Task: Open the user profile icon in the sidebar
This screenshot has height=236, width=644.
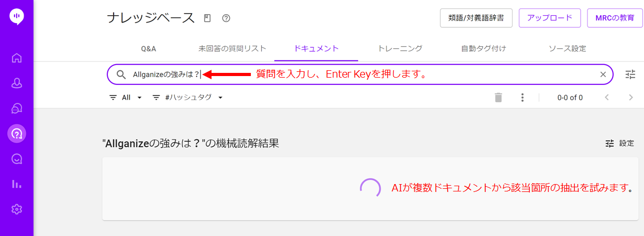Action: pyautogui.click(x=17, y=83)
